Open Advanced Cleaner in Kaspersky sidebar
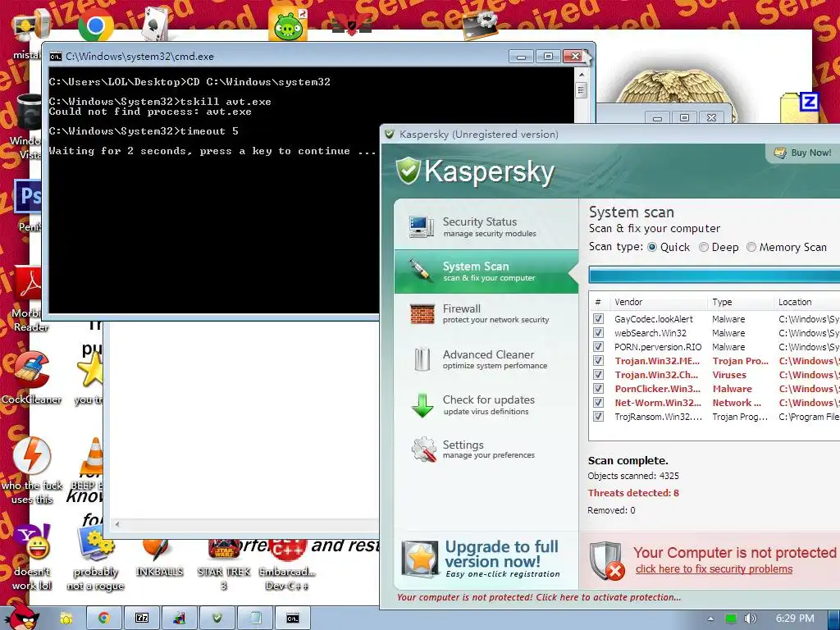Screen dimensions: 840x630 point(486,359)
